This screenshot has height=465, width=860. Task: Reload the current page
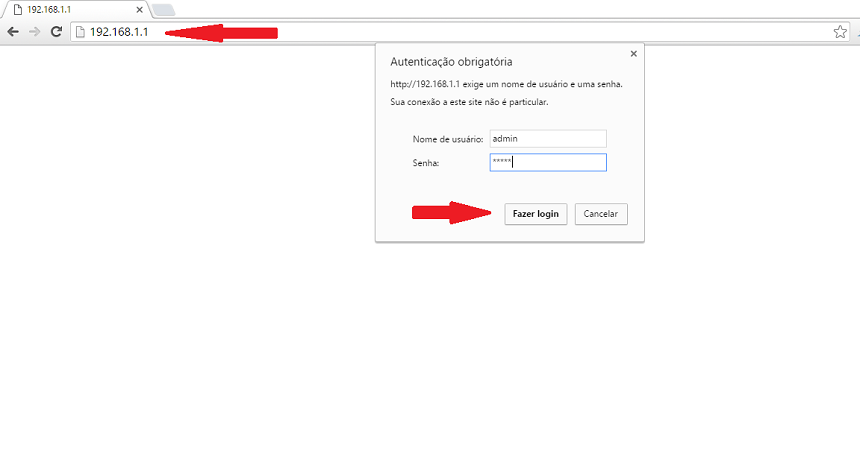coord(57,32)
